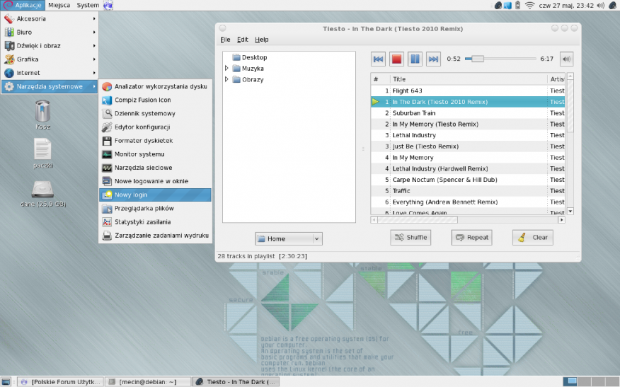
Task: Select the text document desktop icon
Action: 42,149
